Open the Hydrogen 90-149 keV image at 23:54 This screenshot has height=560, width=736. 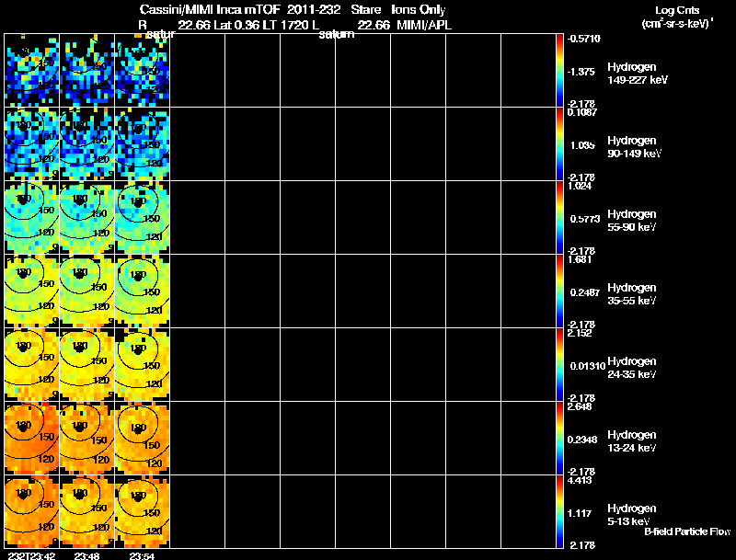pyautogui.click(x=143, y=144)
